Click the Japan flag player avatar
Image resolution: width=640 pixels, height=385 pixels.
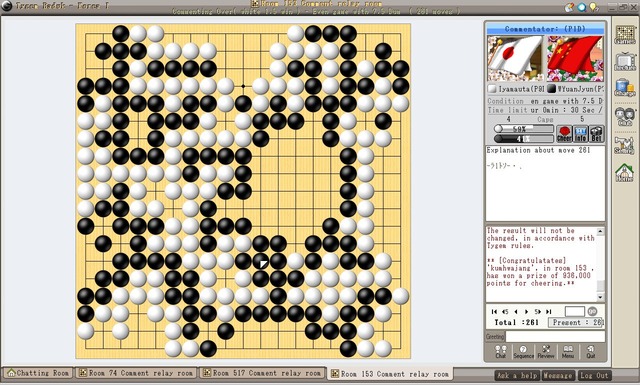(515, 58)
